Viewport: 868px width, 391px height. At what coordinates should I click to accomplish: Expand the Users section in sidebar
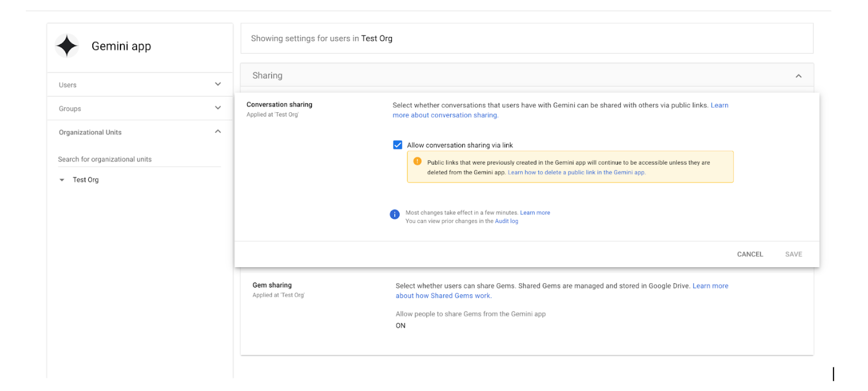point(218,84)
